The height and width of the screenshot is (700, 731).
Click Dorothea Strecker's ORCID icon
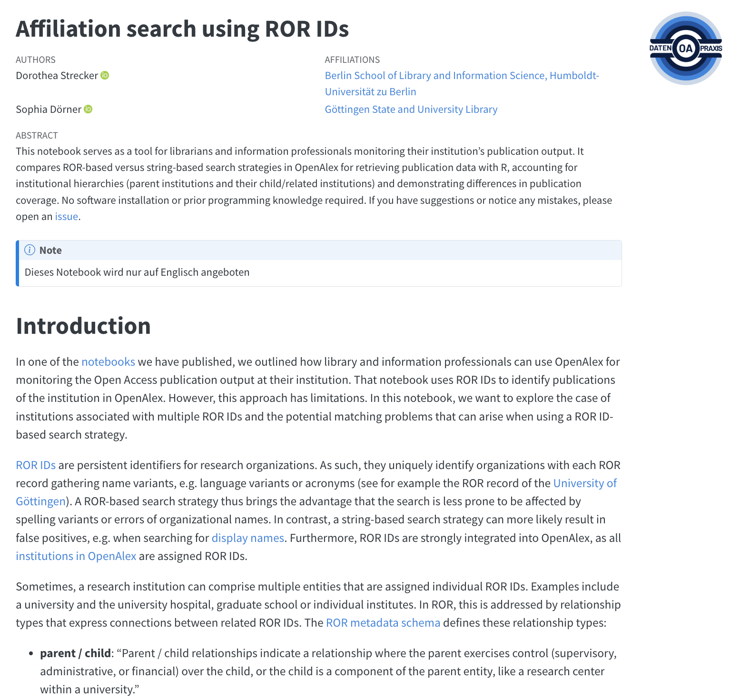coord(105,75)
